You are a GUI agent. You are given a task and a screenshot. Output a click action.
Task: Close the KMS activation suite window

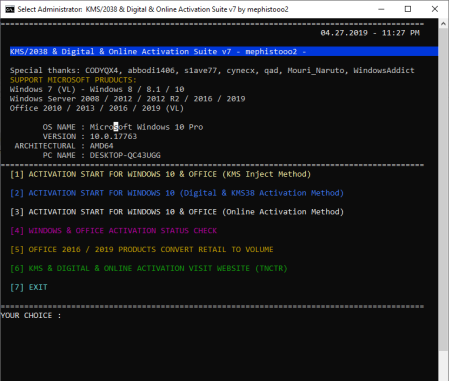435,9
